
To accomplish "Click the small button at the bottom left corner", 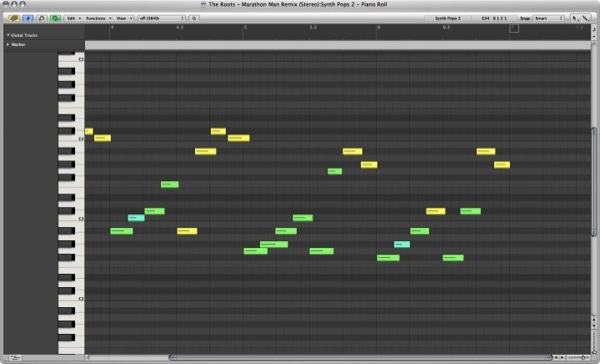I will coord(15,358).
